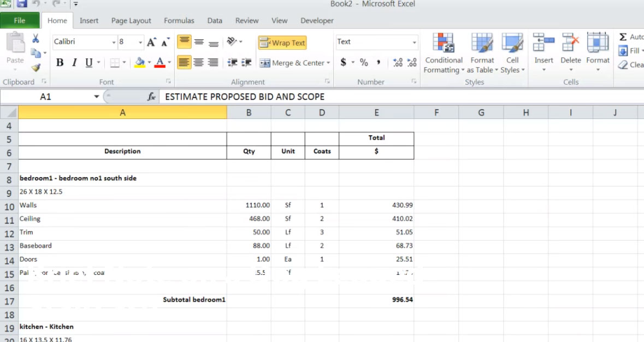Switch to the Developer tab

coord(317,21)
